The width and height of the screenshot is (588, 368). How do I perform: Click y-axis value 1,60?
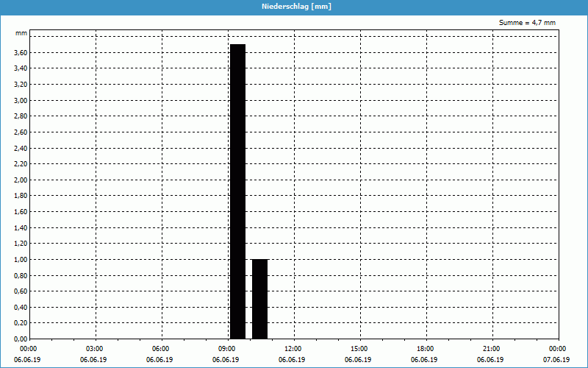[21, 212]
